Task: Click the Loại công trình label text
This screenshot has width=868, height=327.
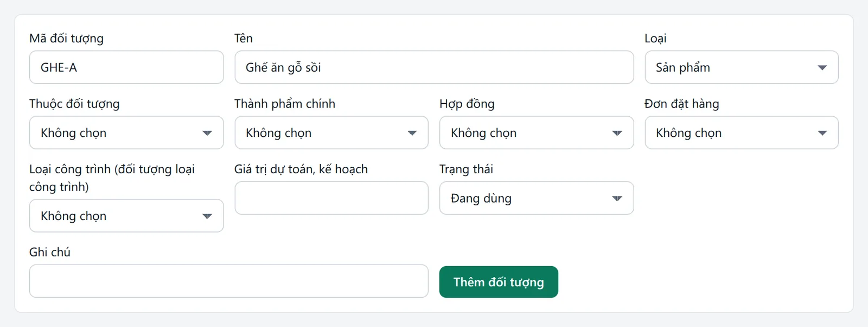Action: pyautogui.click(x=112, y=178)
